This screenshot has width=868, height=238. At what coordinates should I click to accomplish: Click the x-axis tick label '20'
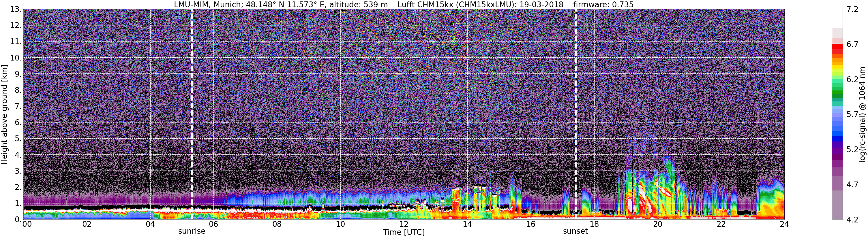click(657, 224)
